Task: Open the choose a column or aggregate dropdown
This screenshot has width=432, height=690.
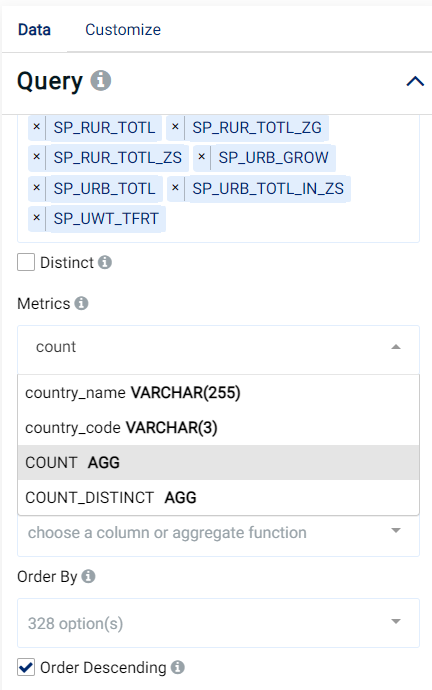Action: [x=218, y=535]
